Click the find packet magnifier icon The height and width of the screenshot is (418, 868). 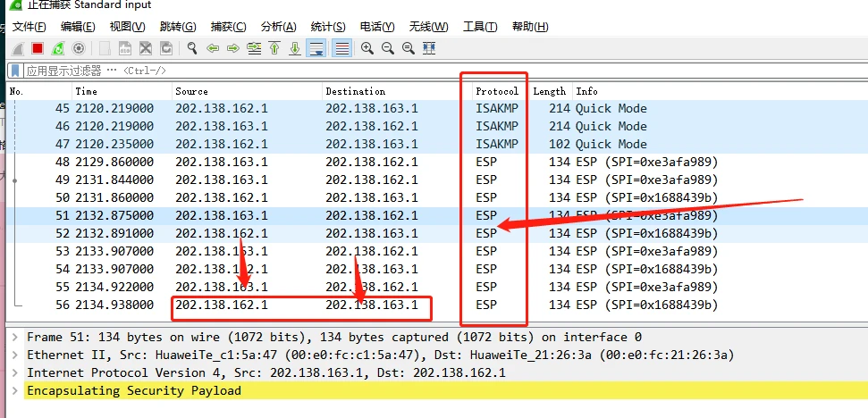[x=192, y=48]
